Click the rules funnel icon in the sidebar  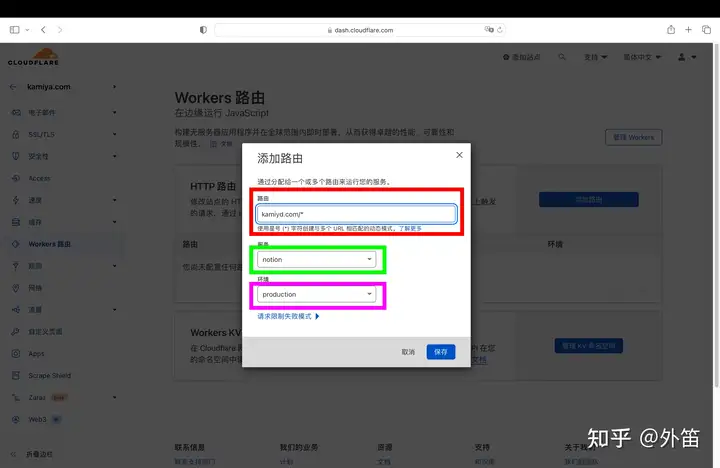tap(16, 266)
